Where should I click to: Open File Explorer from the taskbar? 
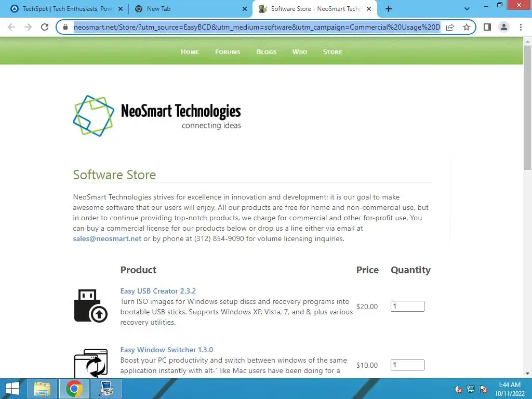(42, 389)
